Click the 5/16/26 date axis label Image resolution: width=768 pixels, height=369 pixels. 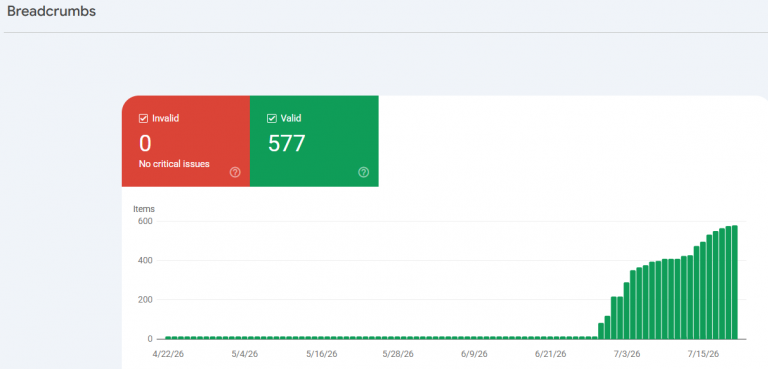point(321,354)
